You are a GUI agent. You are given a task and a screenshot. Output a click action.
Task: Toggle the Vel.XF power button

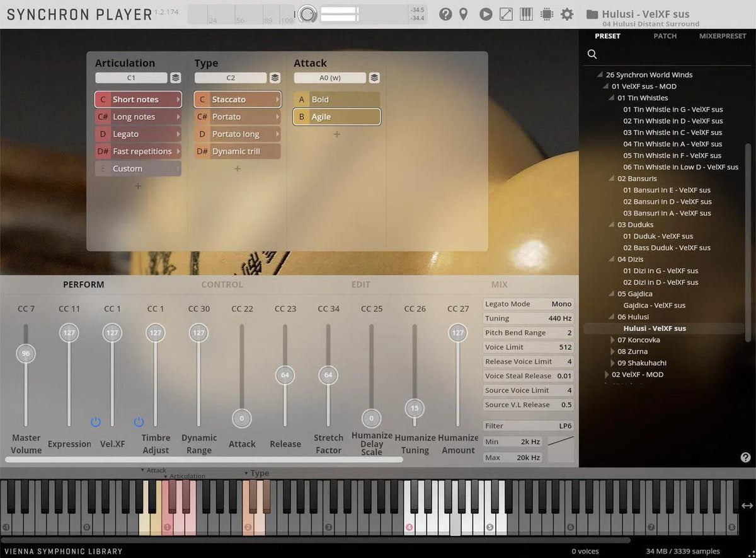pos(95,422)
